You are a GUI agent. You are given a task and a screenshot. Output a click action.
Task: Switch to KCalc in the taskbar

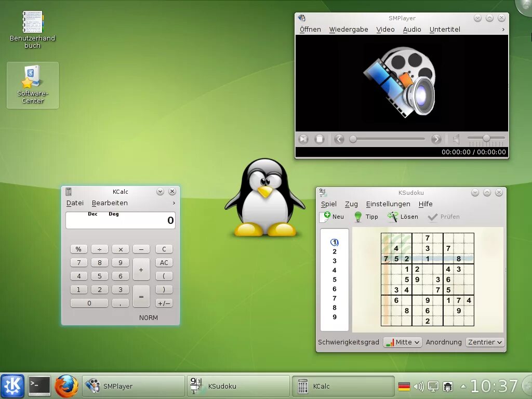[x=343, y=386]
